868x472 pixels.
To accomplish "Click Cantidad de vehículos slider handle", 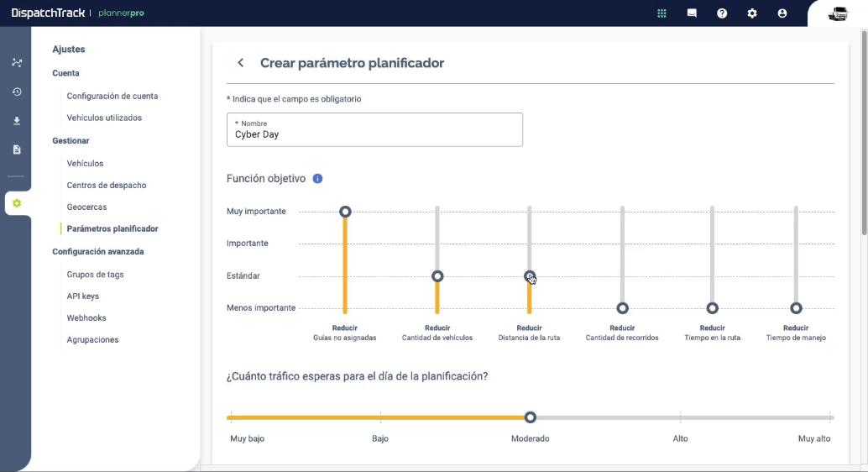I will pyautogui.click(x=437, y=275).
